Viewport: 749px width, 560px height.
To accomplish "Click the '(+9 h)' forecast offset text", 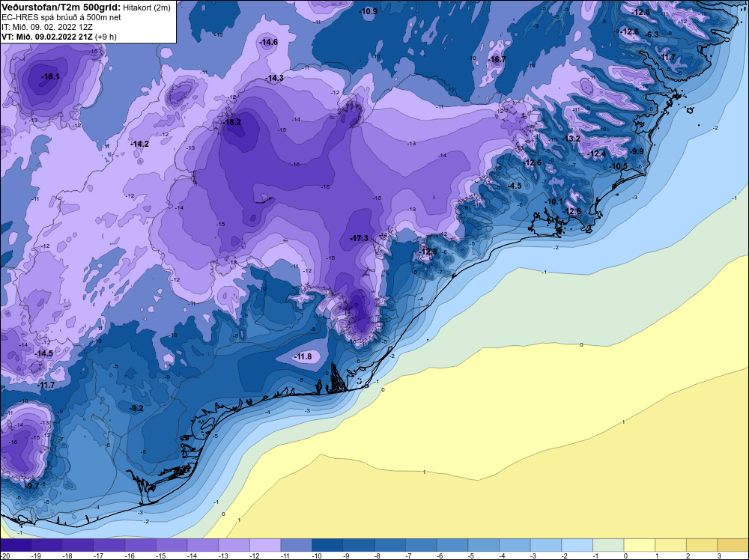I will point(106,37).
